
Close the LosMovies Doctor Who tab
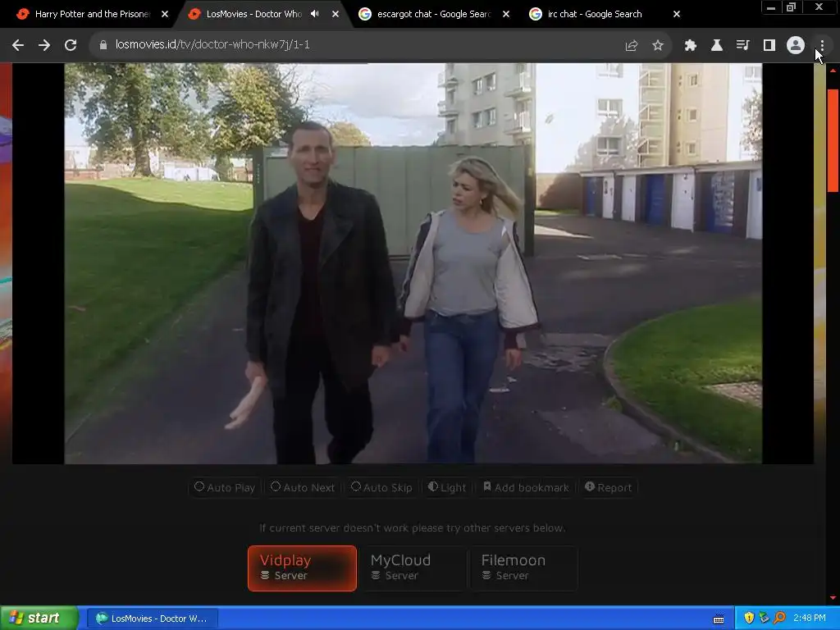(336, 14)
